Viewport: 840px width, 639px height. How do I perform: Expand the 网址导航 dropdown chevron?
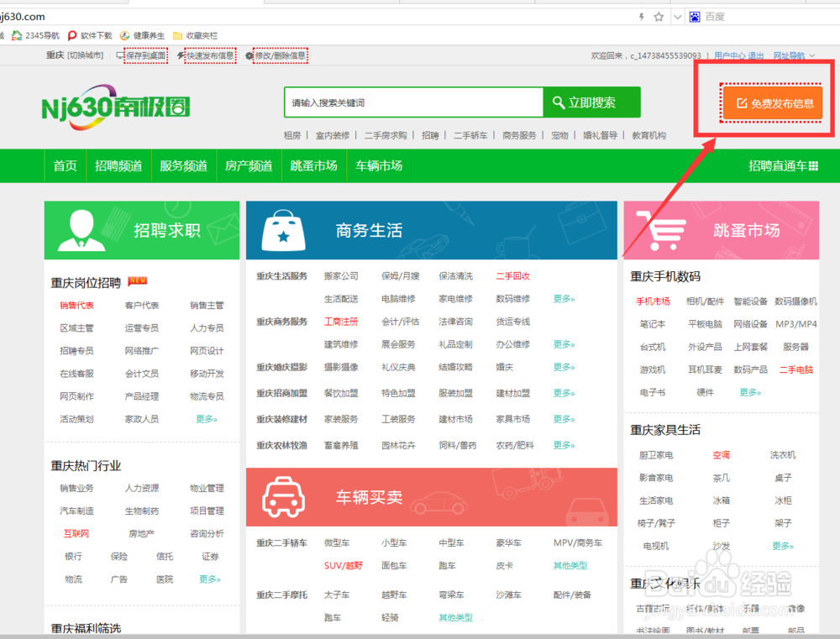(811, 54)
